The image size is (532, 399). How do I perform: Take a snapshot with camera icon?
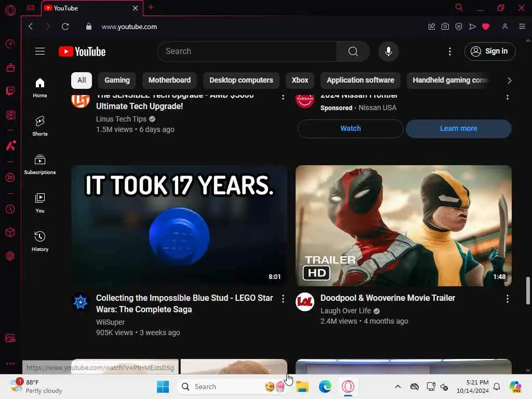(x=445, y=26)
